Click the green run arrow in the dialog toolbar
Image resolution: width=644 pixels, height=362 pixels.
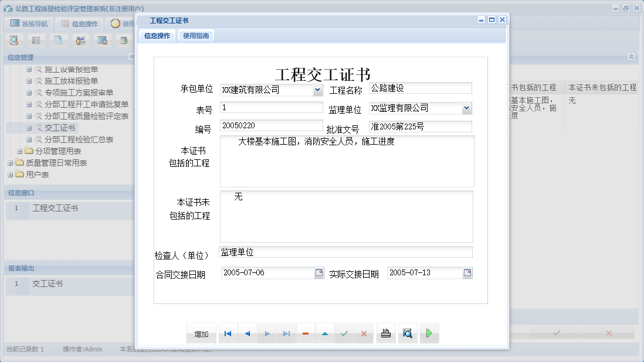tap(429, 333)
